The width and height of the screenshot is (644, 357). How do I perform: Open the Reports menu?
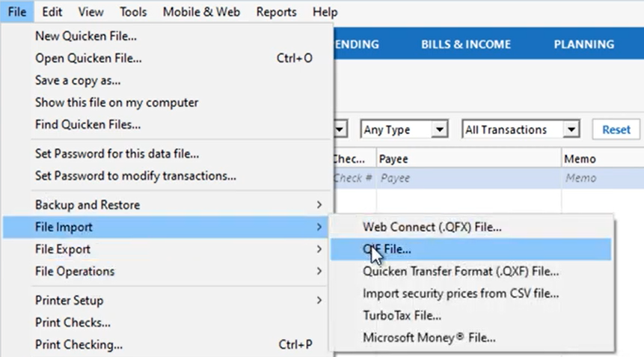(277, 12)
